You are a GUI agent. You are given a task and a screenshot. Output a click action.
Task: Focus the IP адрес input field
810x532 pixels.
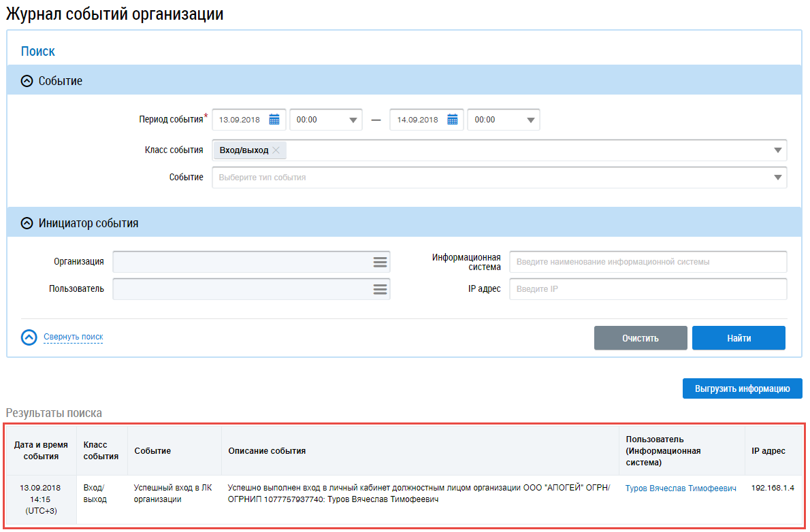[647, 289]
